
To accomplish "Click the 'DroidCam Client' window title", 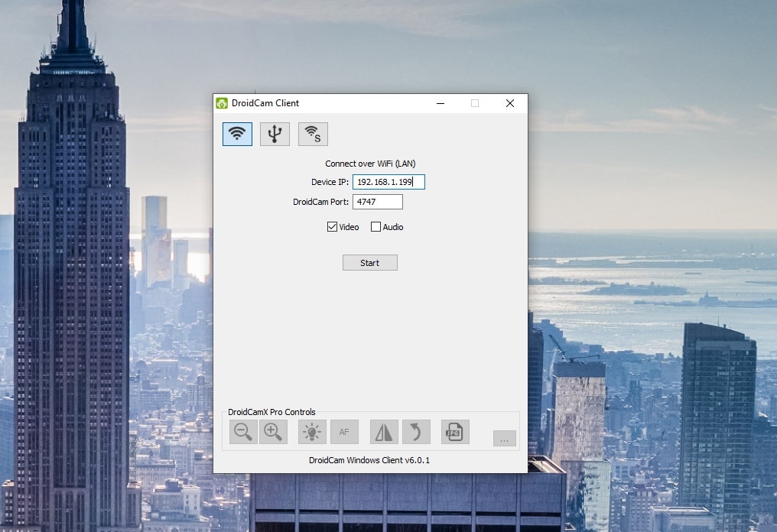I will click(265, 103).
